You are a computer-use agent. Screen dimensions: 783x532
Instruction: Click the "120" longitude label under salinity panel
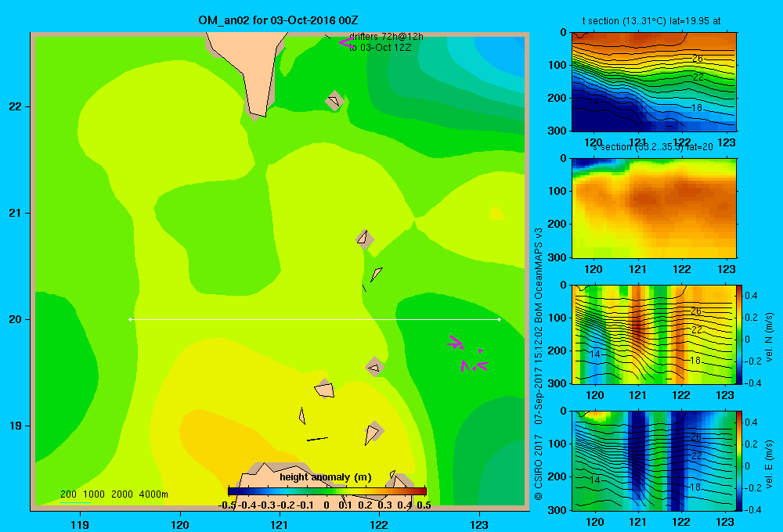coord(594,269)
